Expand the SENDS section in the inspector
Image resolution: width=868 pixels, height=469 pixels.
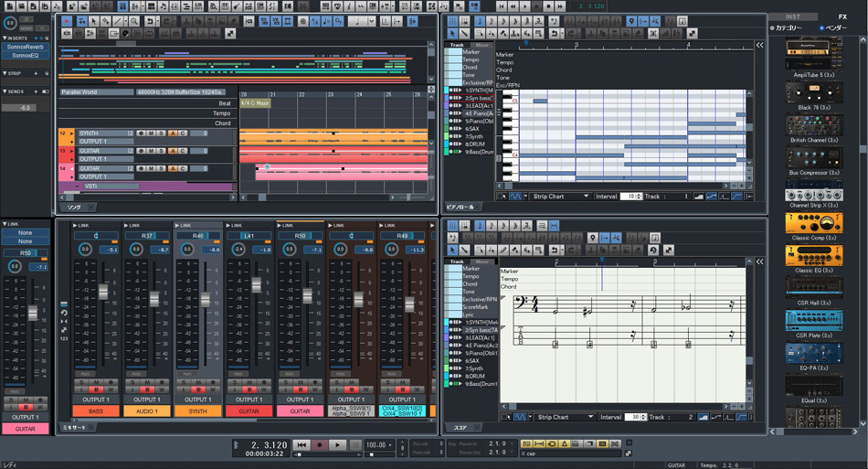pos(16,91)
